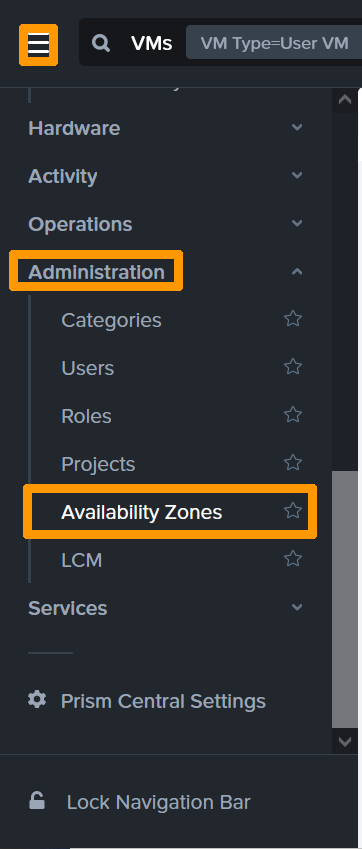Collapse the Administration section chevron
This screenshot has height=849, width=362.
pyautogui.click(x=297, y=271)
